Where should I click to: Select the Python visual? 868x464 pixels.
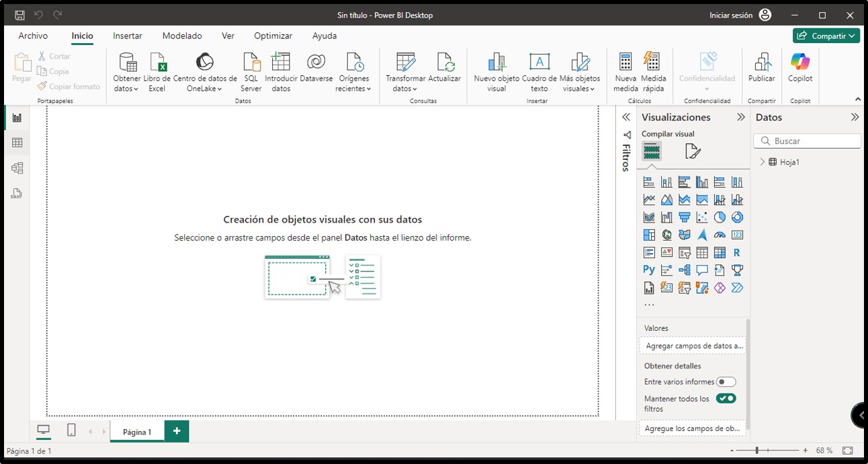(x=649, y=270)
